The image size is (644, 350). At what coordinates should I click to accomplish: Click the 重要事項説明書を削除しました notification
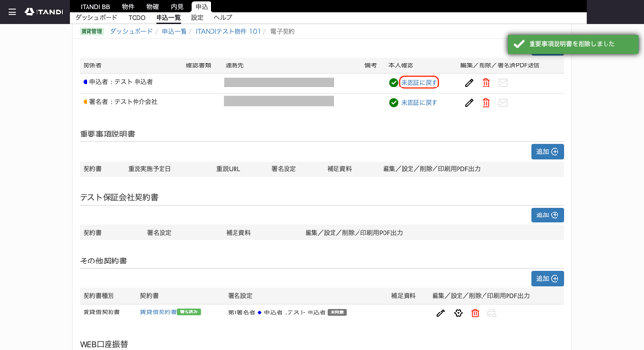pyautogui.click(x=573, y=44)
